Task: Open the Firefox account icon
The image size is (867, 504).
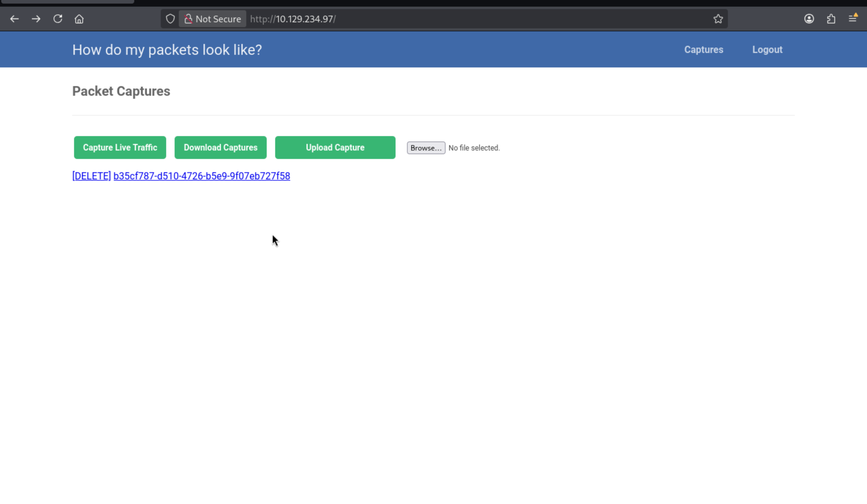Action: pos(809,19)
